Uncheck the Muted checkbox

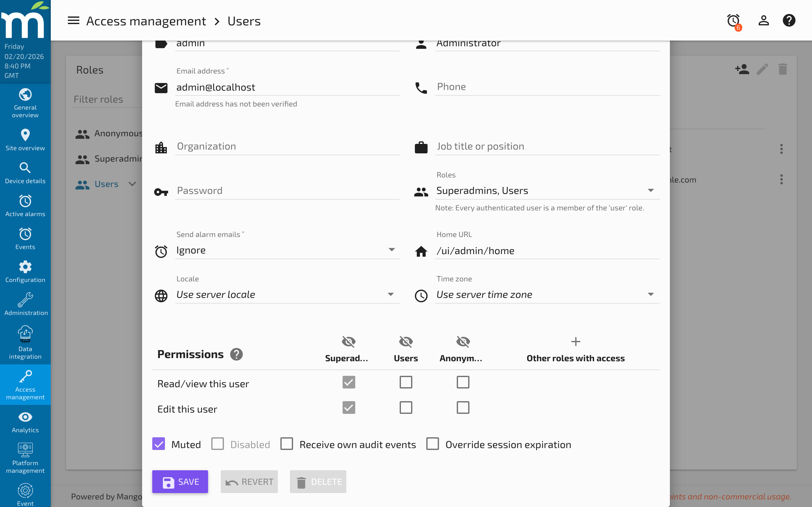tap(159, 444)
